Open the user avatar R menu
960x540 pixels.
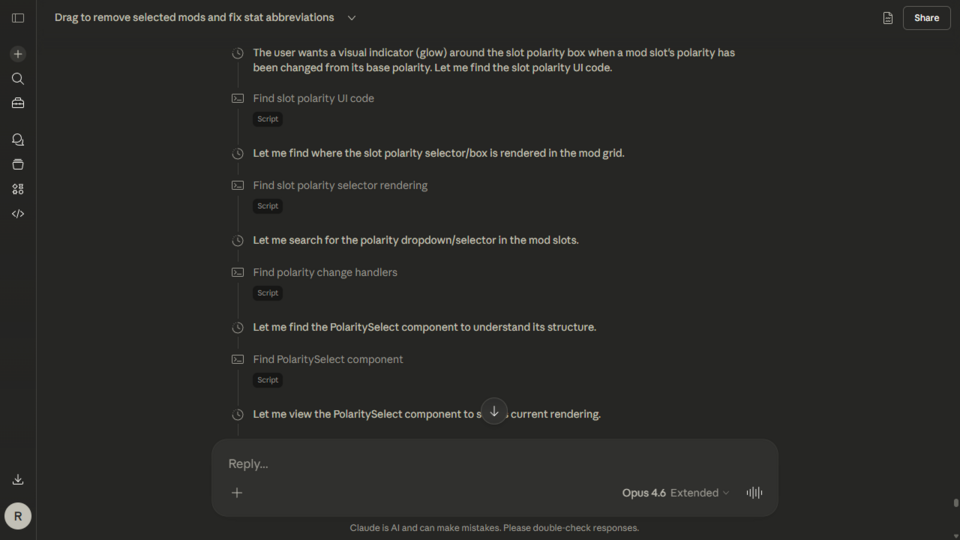tap(18, 516)
